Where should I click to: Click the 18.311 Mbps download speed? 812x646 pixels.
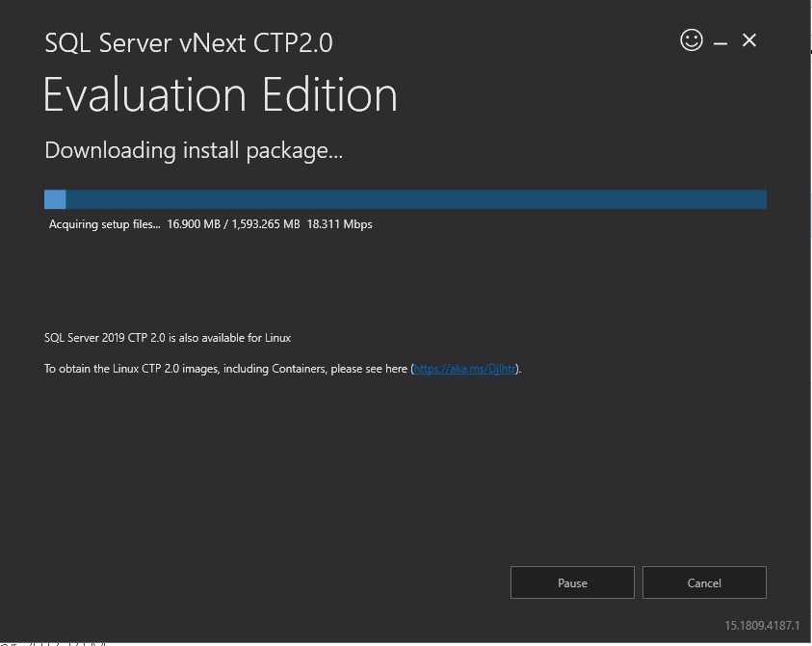click(x=339, y=224)
